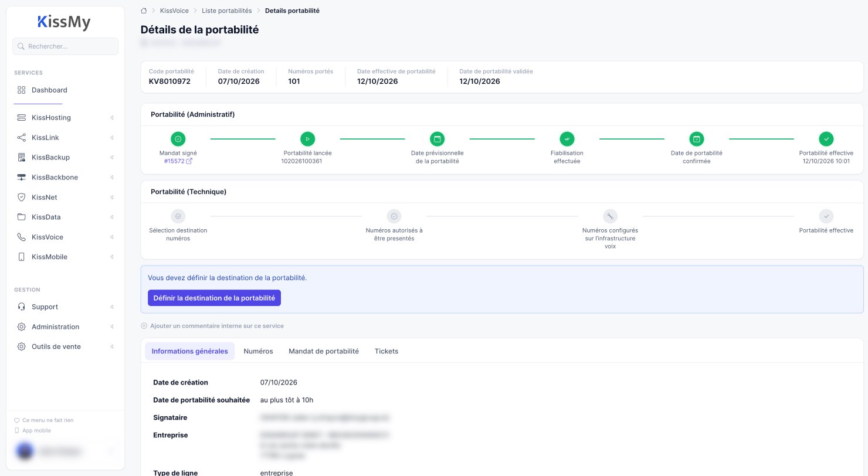Viewport: 868px width, 476px height.
Task: Open the App mobile link
Action: [x=33, y=430]
